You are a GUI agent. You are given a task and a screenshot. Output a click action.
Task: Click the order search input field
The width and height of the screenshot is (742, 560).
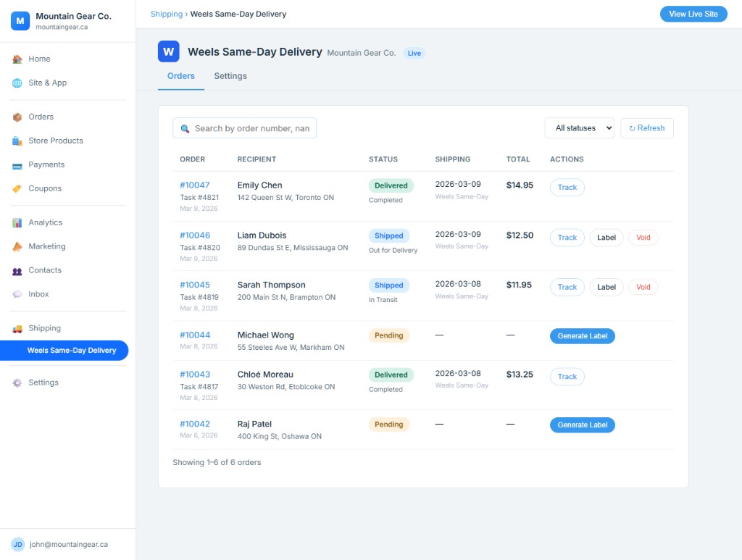[244, 128]
